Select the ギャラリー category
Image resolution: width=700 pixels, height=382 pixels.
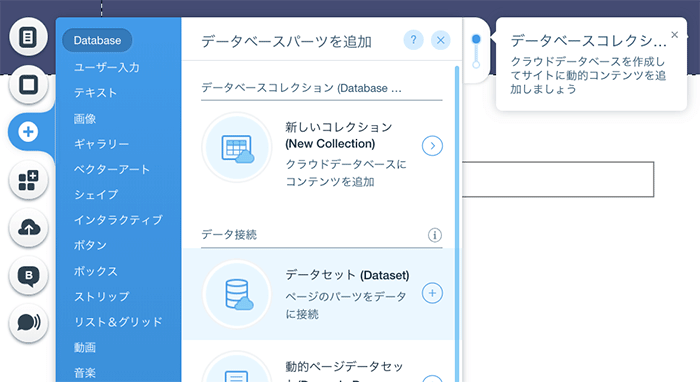[101, 144]
